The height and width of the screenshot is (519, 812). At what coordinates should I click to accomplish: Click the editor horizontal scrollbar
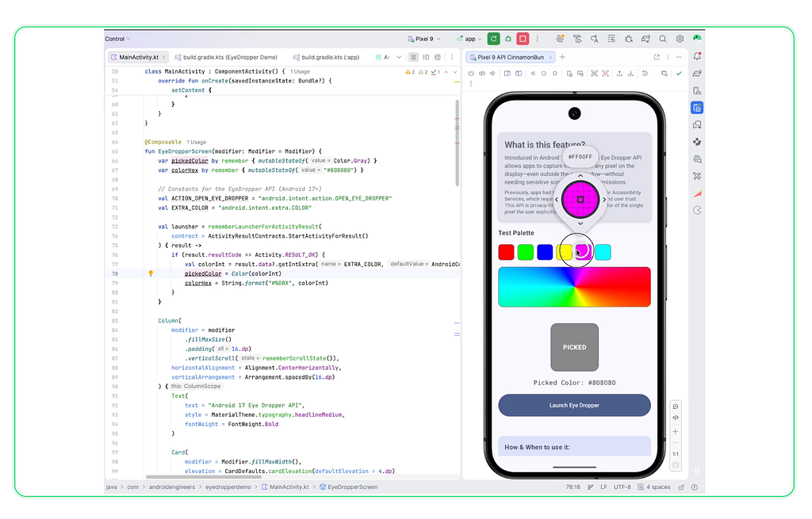(x=204, y=476)
